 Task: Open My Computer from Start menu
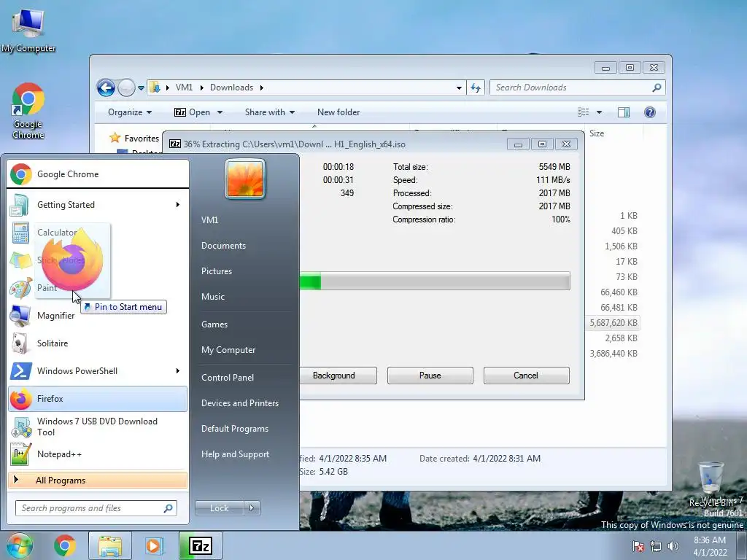coord(228,350)
